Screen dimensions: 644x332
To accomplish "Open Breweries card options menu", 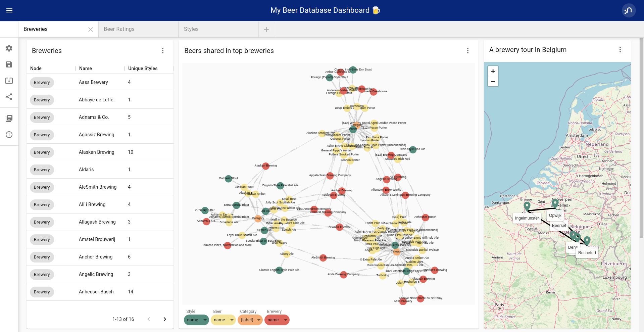I will pos(163,51).
